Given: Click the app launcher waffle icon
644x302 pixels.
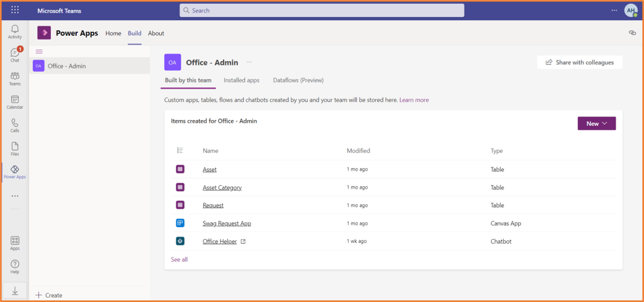Looking at the screenshot, I should pos(15,11).
